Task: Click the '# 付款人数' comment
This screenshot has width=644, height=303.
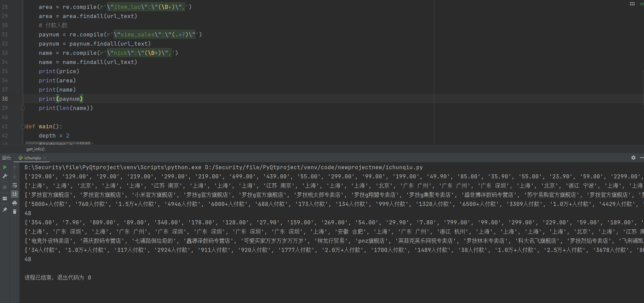Action: (x=53, y=25)
